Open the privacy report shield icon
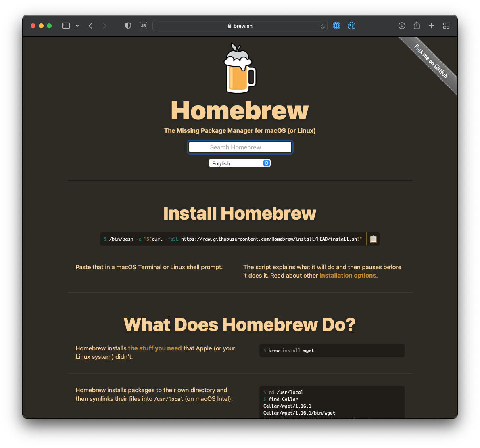480x448 pixels. pyautogui.click(x=128, y=26)
